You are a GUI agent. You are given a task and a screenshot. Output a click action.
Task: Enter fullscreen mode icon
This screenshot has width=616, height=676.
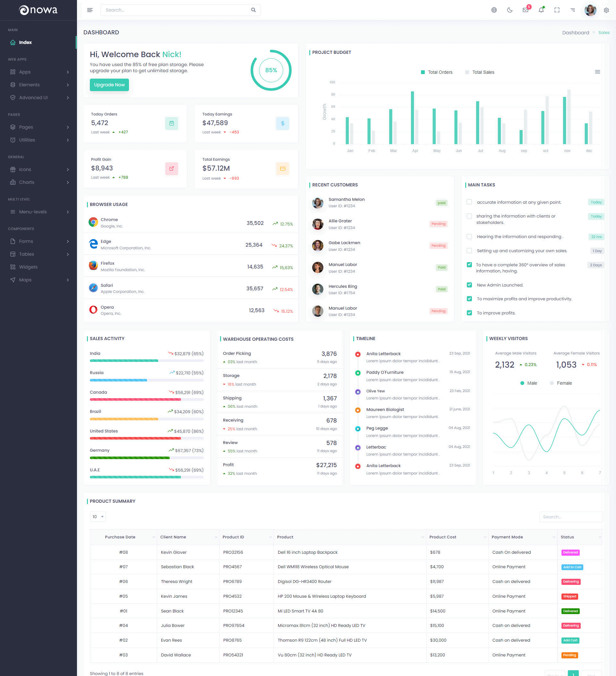557,10
